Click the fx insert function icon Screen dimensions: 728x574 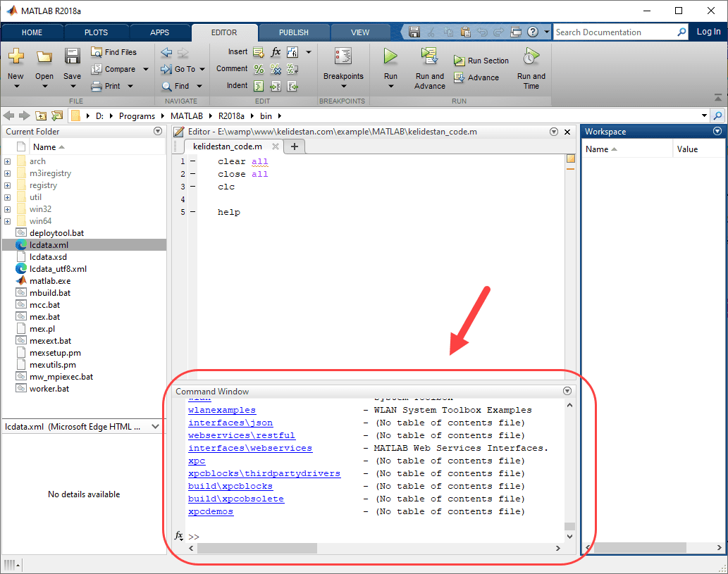[x=276, y=52]
